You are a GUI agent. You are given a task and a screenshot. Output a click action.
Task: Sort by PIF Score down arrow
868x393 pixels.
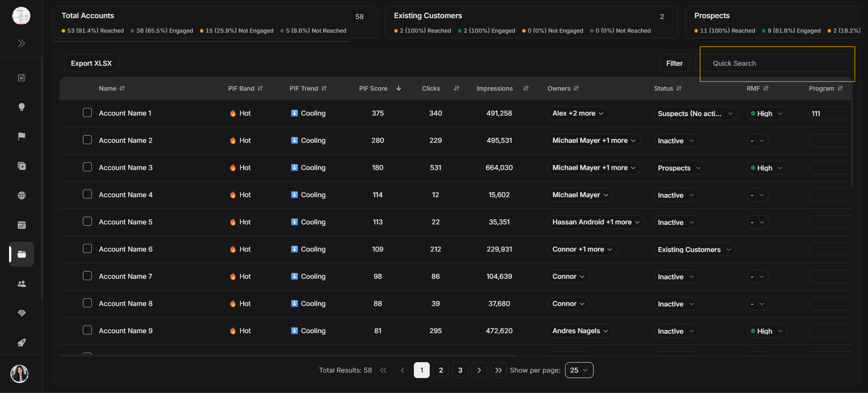pyautogui.click(x=398, y=88)
